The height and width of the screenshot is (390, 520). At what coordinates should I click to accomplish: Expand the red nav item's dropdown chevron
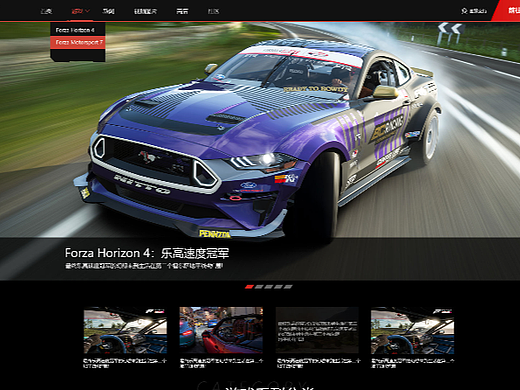pos(88,11)
